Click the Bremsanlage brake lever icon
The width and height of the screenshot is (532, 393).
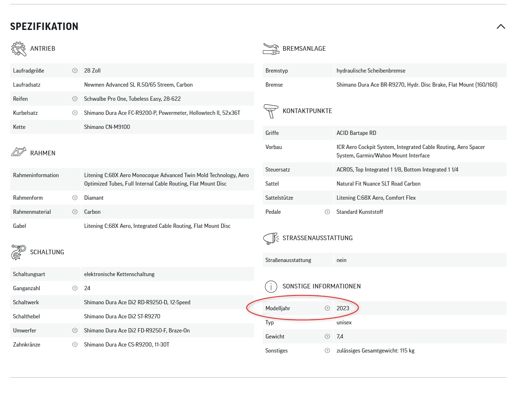(x=271, y=49)
